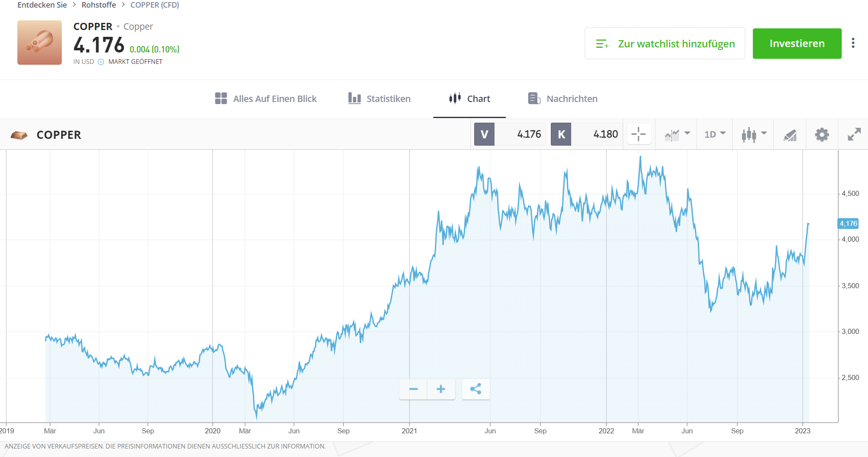The image size is (868, 457).
Task: Toggle the crosshair cursor tool
Action: [639, 135]
